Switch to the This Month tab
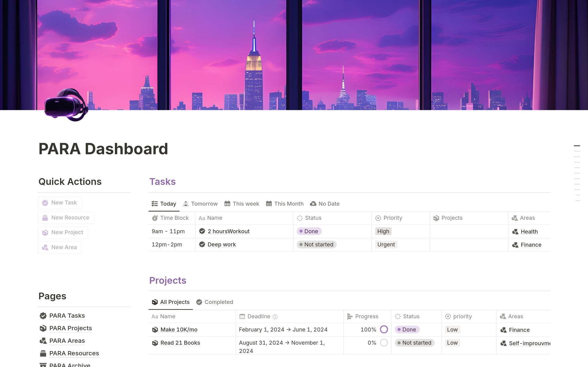The height and width of the screenshot is (367, 588). click(285, 204)
